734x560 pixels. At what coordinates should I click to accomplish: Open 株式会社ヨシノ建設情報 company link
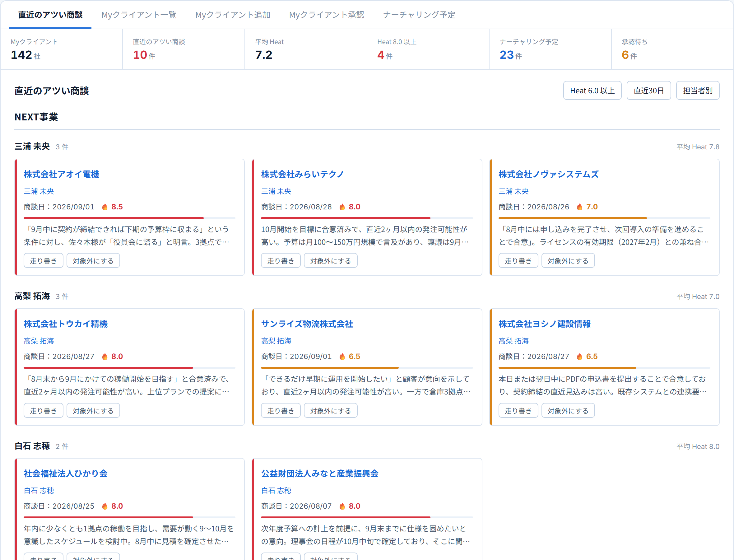(544, 324)
